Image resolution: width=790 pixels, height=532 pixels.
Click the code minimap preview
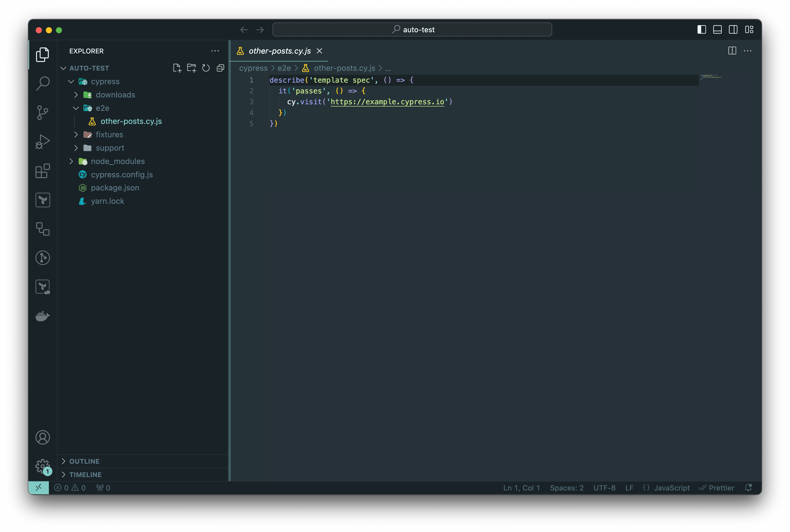point(711,77)
